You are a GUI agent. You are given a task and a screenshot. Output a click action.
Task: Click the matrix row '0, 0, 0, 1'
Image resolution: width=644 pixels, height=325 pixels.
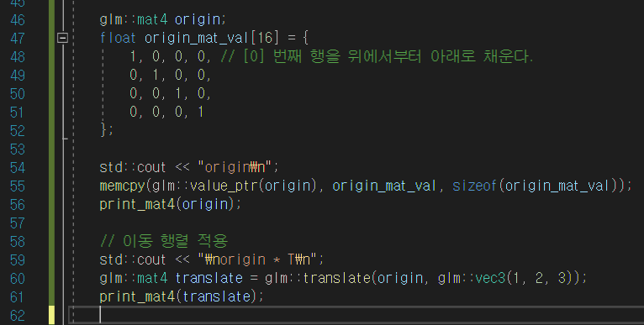tap(166, 112)
